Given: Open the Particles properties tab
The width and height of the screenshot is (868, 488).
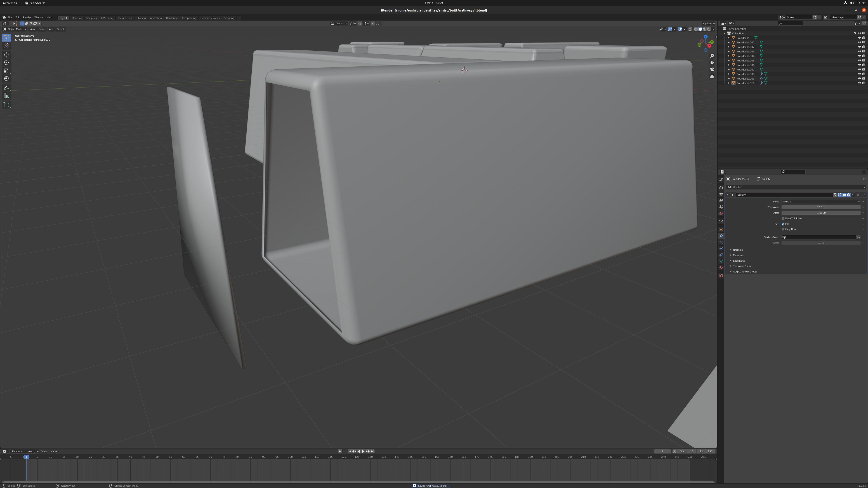Looking at the screenshot, I should [x=721, y=242].
